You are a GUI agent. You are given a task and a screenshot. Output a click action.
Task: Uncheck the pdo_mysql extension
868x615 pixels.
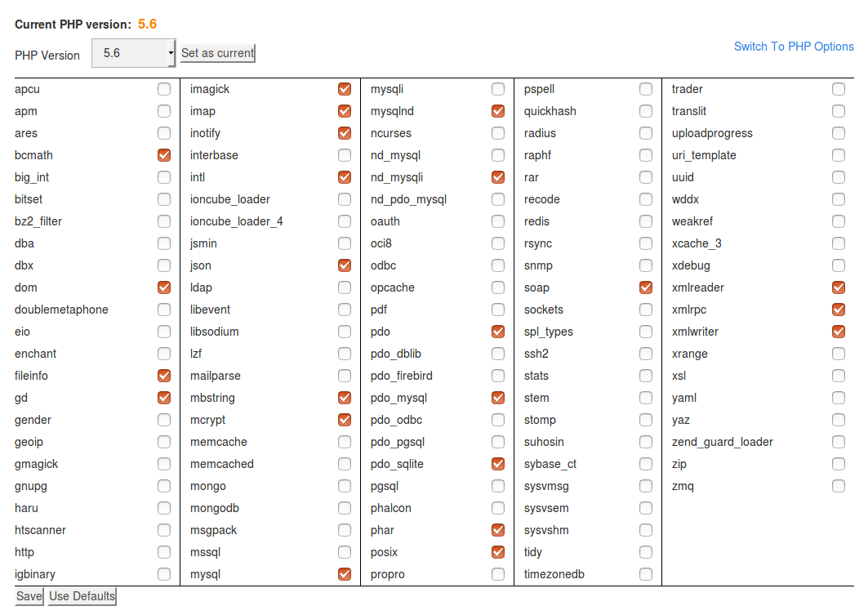click(x=498, y=398)
